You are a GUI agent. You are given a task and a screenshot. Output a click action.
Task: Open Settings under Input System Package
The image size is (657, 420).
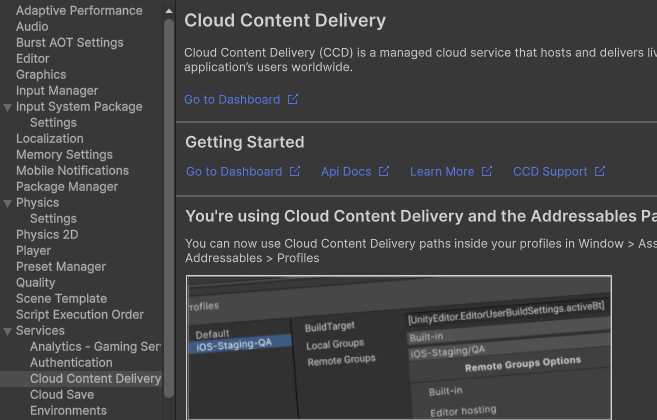pyautogui.click(x=53, y=122)
